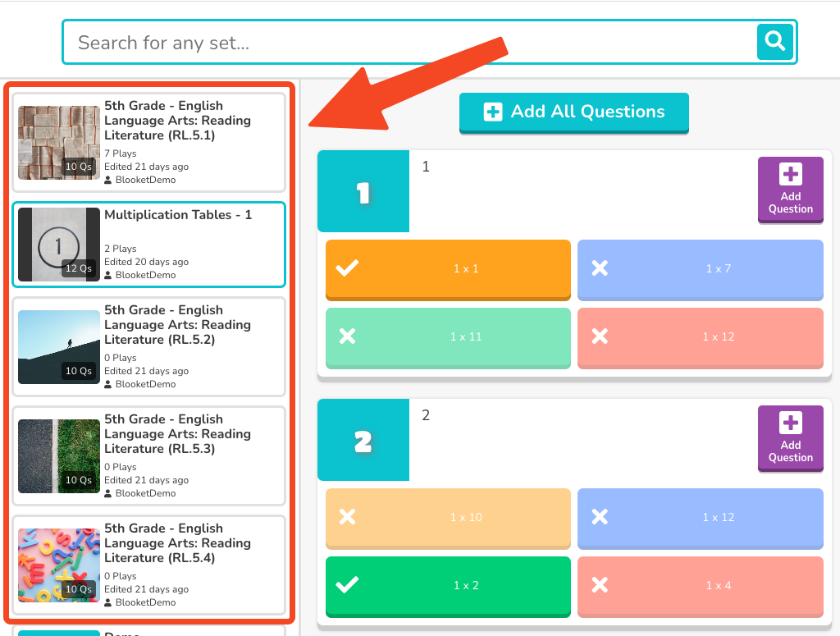Screen dimensions: 840x636
Task: Click the stacked books thumbnail image
Action: tap(59, 143)
